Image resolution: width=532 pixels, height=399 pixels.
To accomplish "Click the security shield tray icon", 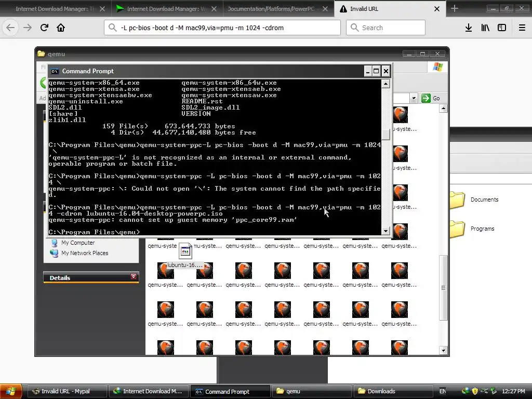I will pos(475,391).
